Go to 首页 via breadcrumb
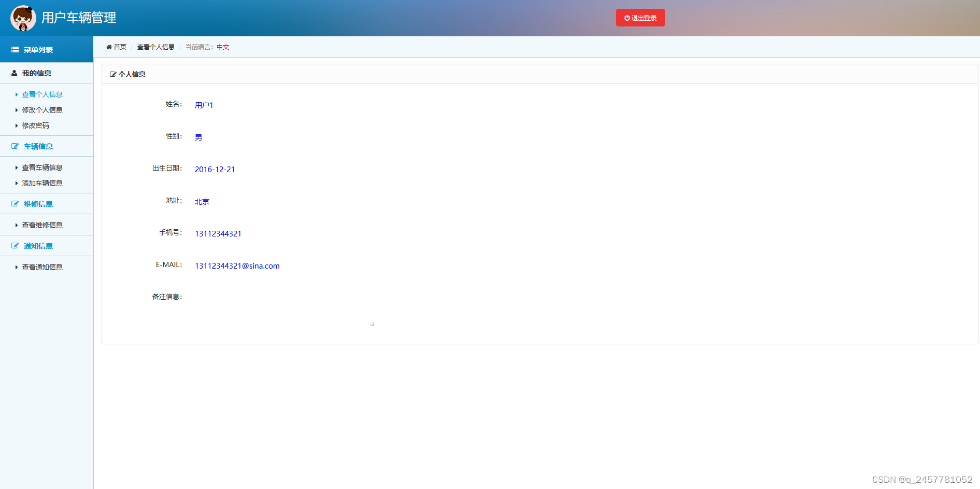Image resolution: width=980 pixels, height=489 pixels. [120, 47]
